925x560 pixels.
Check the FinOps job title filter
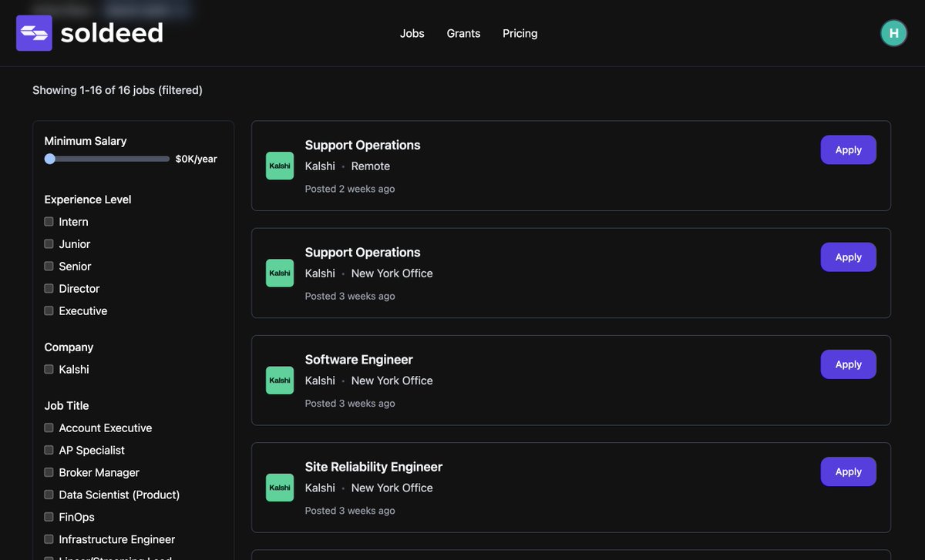pyautogui.click(x=49, y=518)
